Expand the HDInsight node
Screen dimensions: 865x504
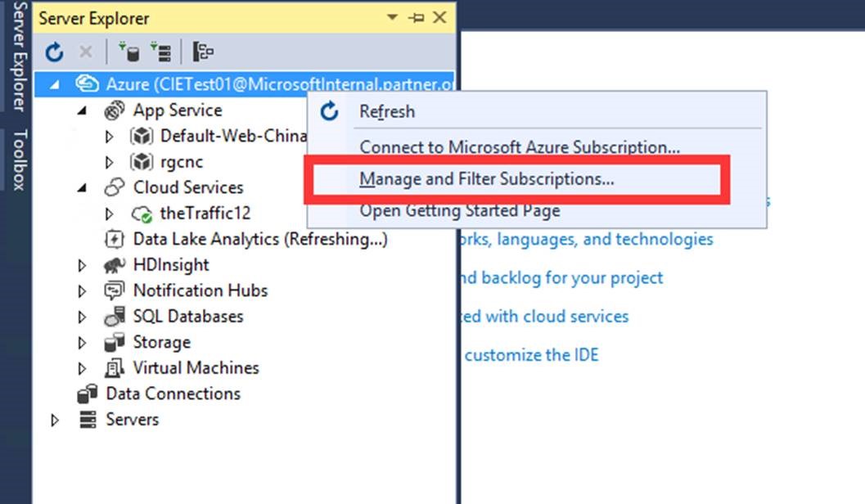click(82, 265)
